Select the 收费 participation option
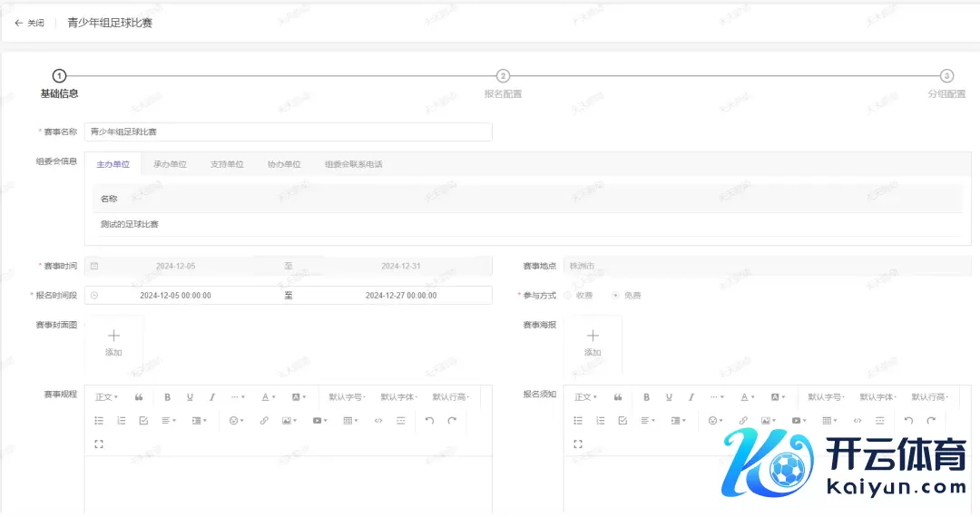Viewport: 980px width, 517px height. click(568, 296)
